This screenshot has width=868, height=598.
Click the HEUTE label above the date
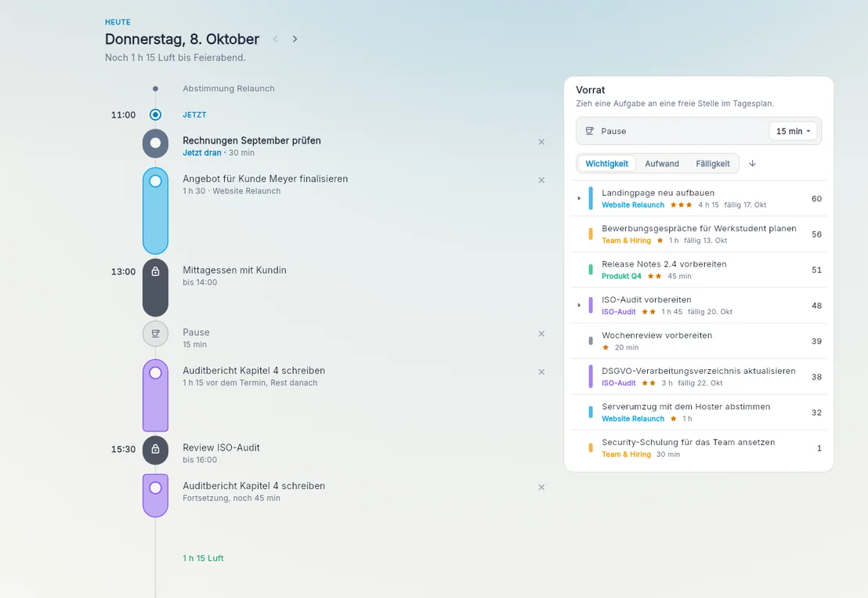(x=118, y=22)
